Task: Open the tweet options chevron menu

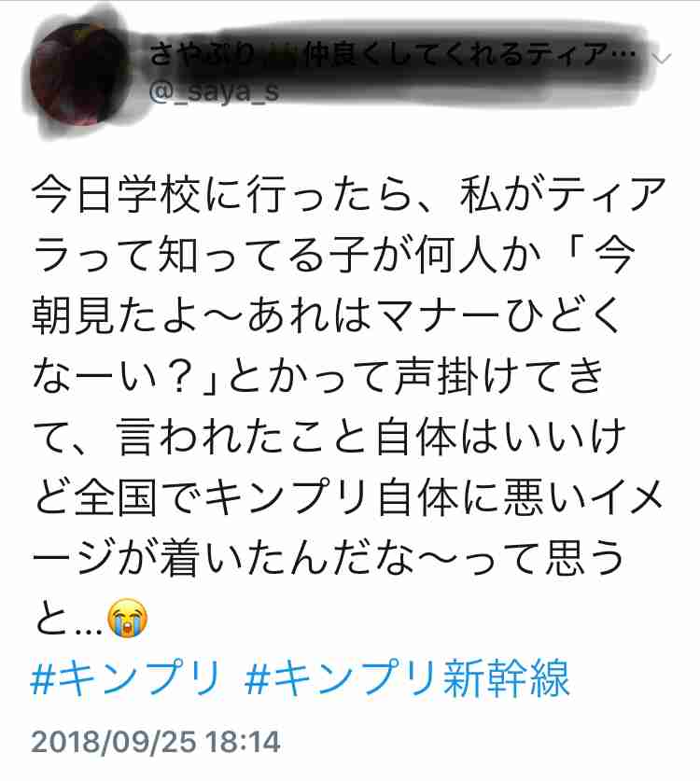Action: click(663, 58)
